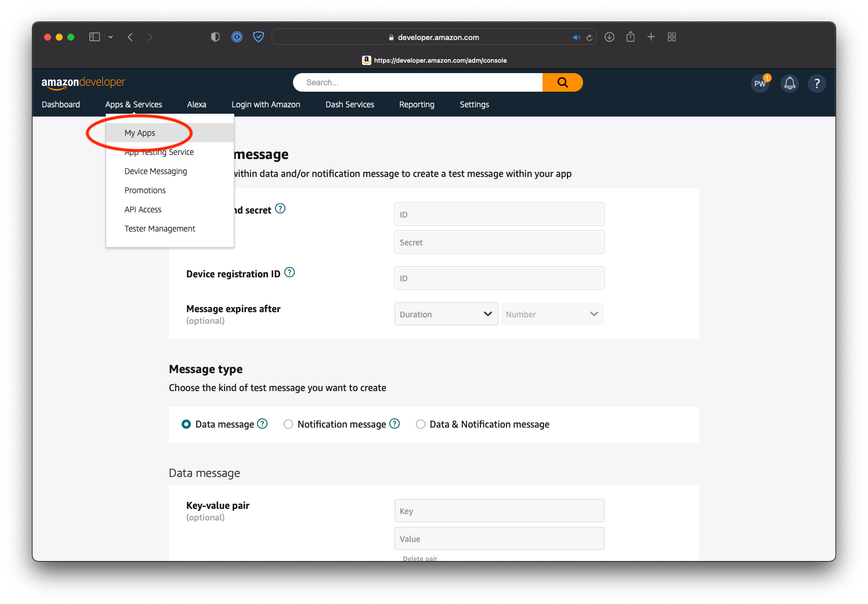Select Data message radio button
The height and width of the screenshot is (604, 868).
pos(186,424)
